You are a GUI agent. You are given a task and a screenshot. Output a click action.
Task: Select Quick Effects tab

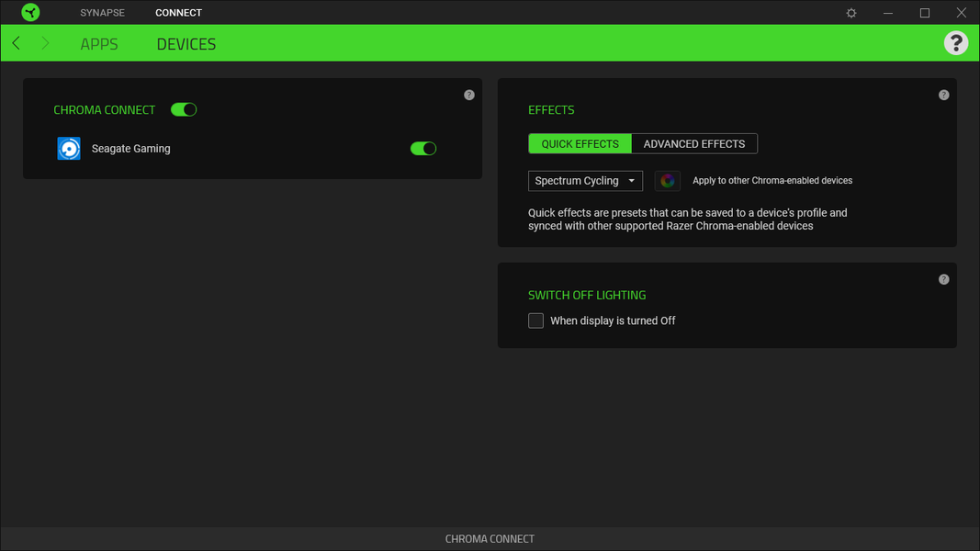click(x=580, y=143)
